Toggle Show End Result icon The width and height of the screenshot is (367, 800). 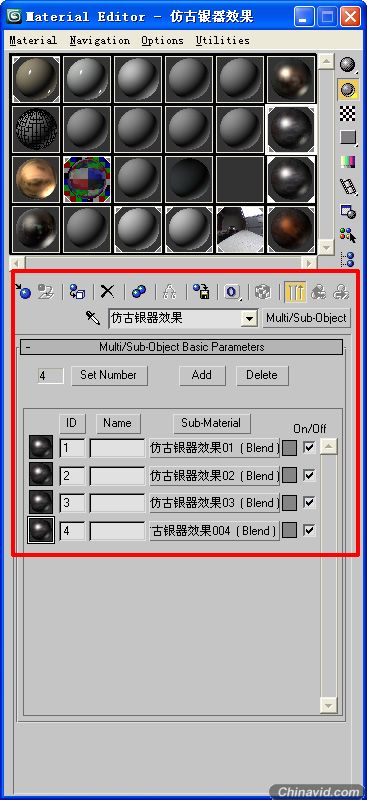coord(294,291)
